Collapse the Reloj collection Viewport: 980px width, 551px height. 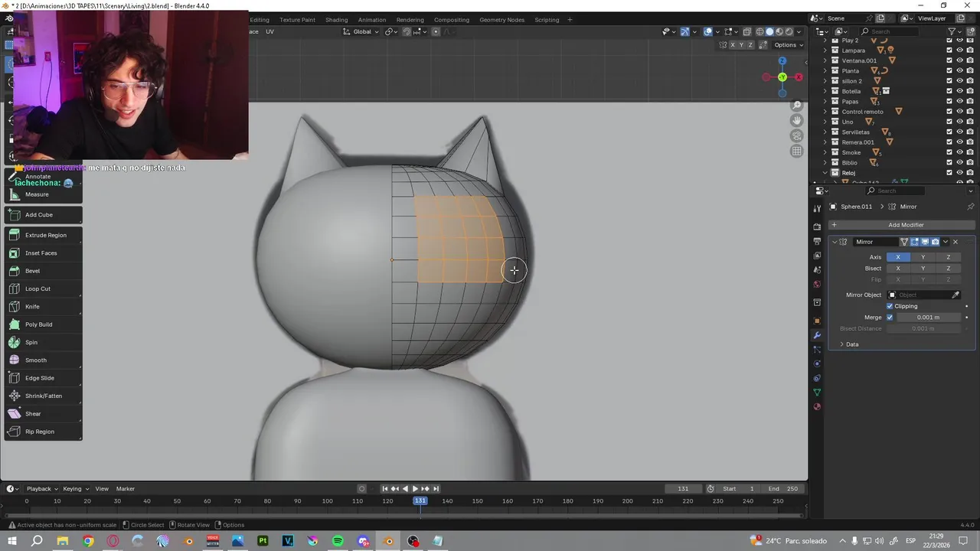(825, 173)
